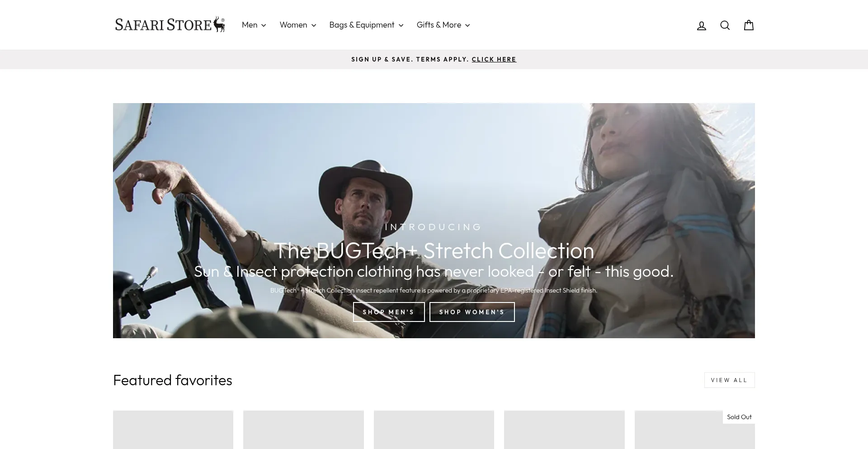Click the Safari Store logo
The width and height of the screenshot is (868, 449).
pyautogui.click(x=170, y=25)
